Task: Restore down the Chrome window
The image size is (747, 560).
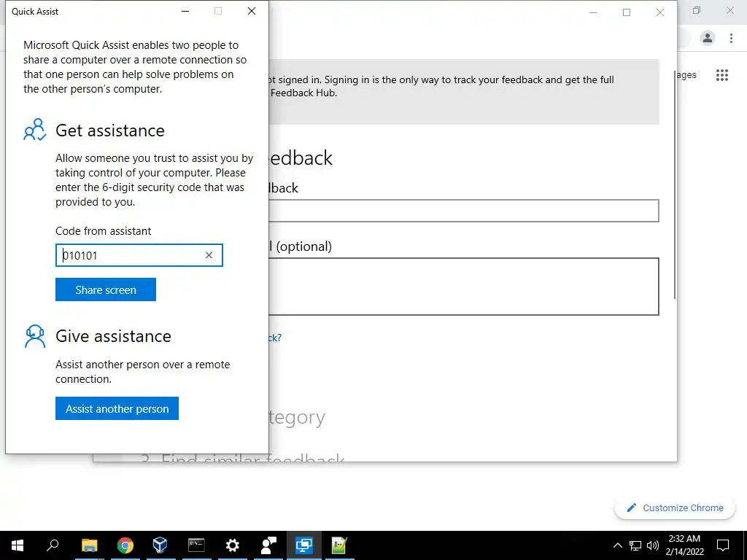Action: click(697, 10)
